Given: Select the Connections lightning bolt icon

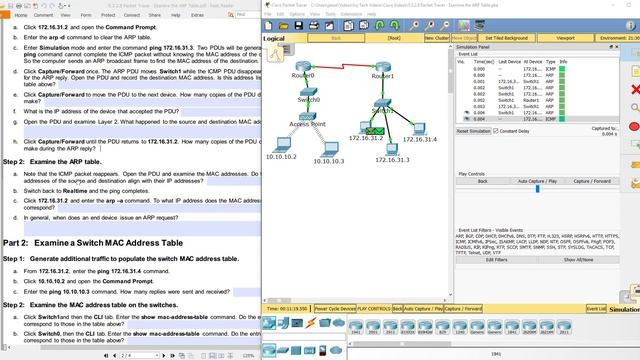Looking at the screenshot, I should [311, 323].
